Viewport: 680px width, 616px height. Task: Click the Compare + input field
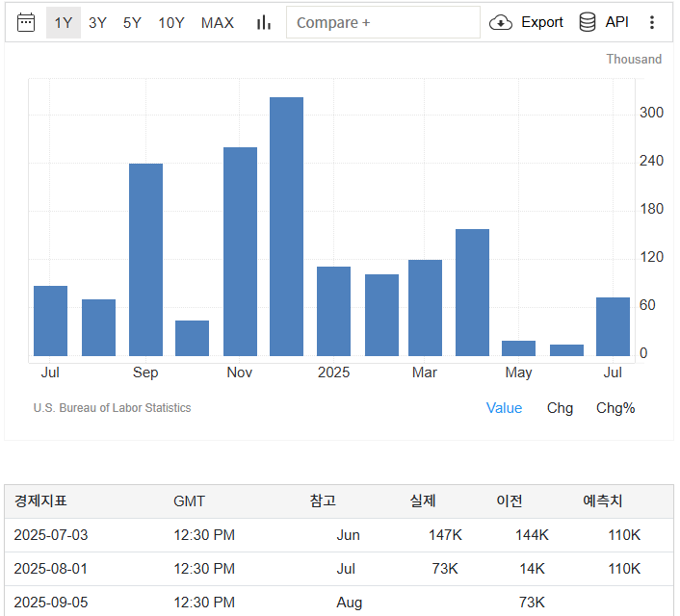(x=382, y=22)
